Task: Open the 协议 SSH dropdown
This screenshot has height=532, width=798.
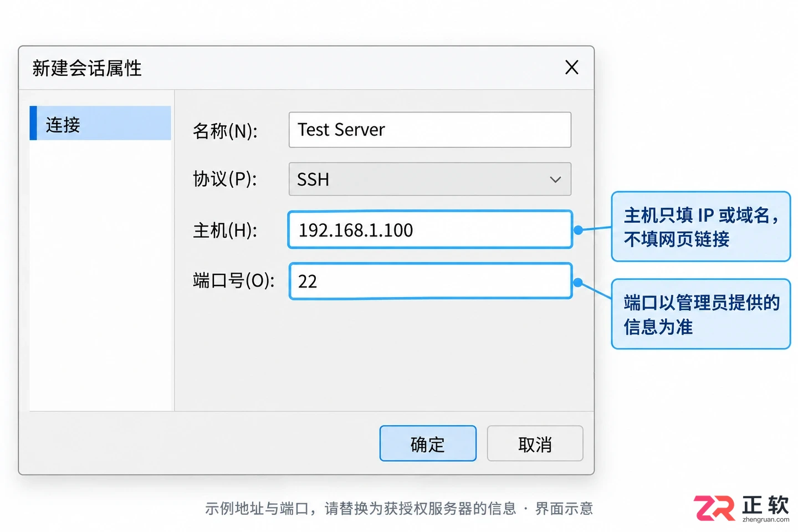Action: point(430,179)
